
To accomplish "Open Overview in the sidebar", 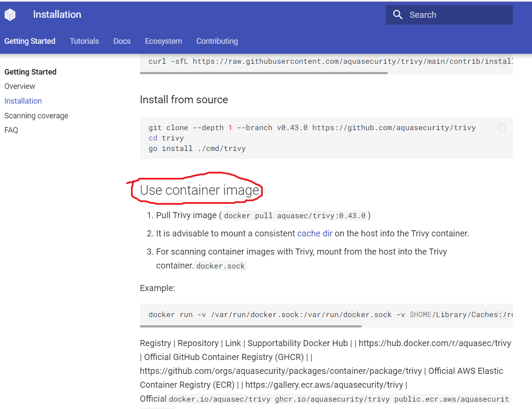I will (20, 86).
